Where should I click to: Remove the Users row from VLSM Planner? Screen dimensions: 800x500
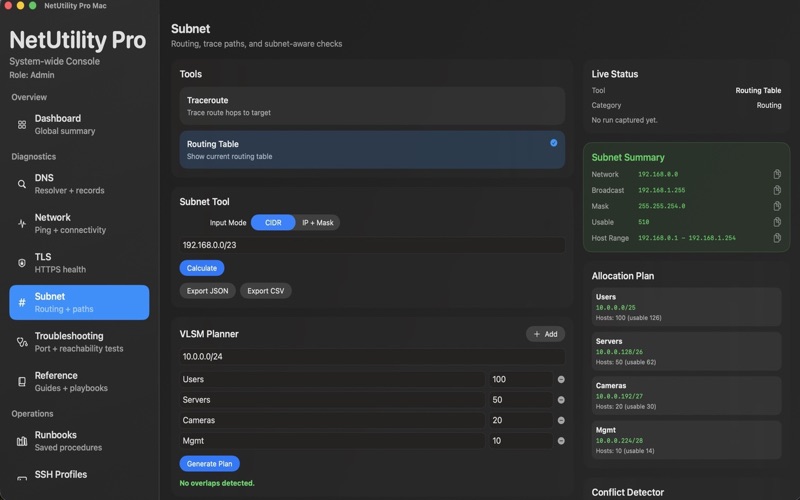[x=561, y=379]
